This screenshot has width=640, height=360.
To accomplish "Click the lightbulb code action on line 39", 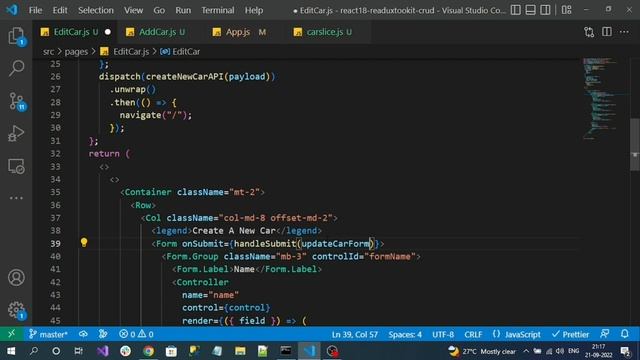I will tap(84, 242).
